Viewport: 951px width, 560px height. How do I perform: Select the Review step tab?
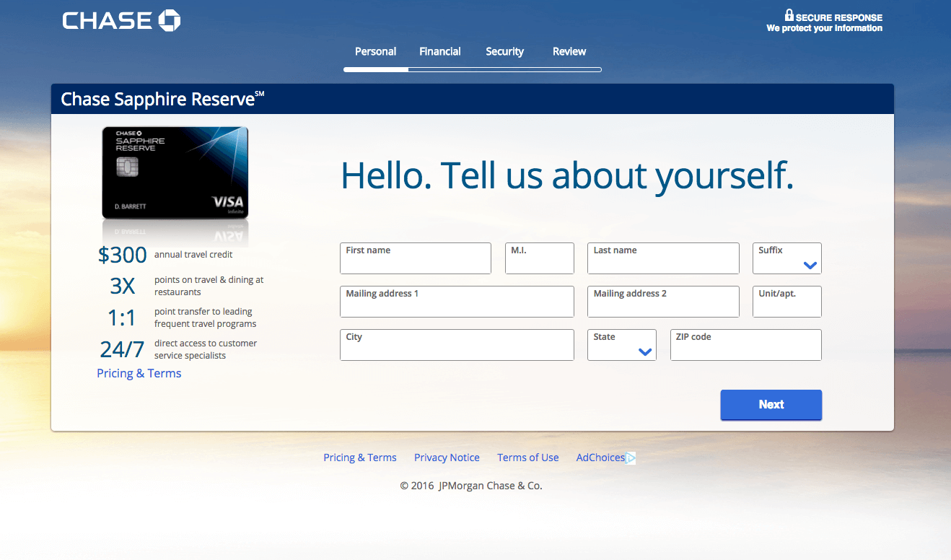point(569,51)
